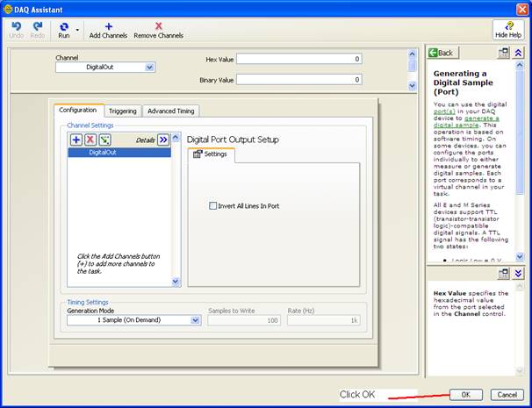The height and width of the screenshot is (408, 532).
Task: Click the red X remove-channel icon
Action: [90, 140]
